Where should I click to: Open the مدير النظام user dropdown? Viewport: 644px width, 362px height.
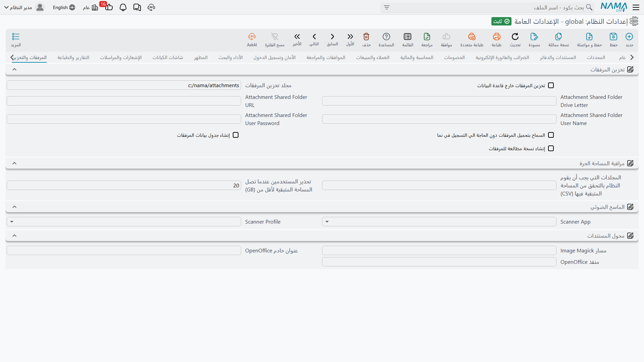[24, 7]
